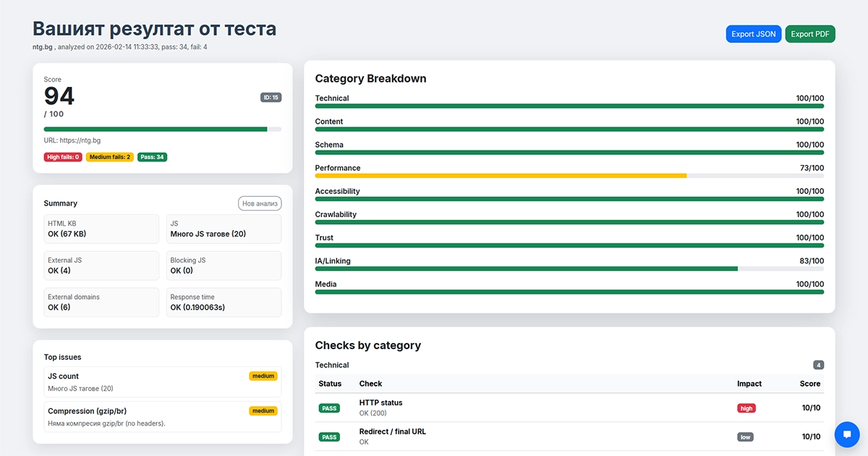Click the Response time summary tile
Screen dimensions: 868x456
tap(224, 303)
